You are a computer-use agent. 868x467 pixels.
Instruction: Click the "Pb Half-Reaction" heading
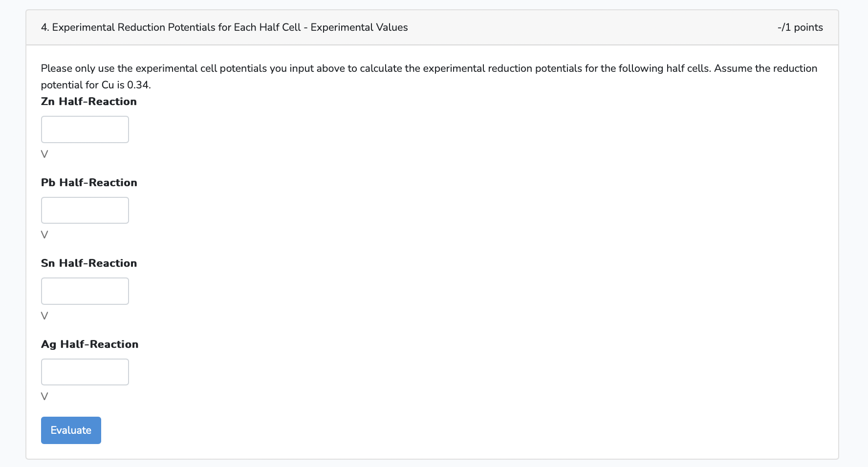[x=88, y=182]
